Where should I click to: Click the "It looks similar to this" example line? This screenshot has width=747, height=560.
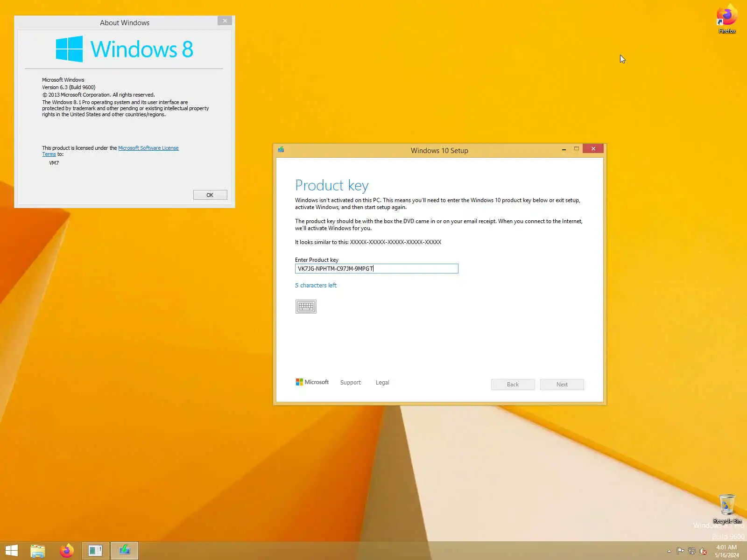368,242
